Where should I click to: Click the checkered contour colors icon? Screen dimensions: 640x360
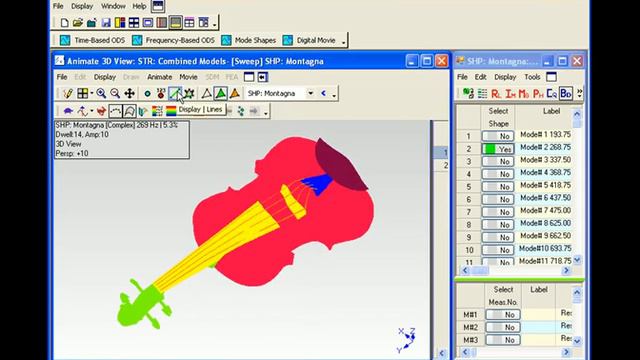[157, 111]
